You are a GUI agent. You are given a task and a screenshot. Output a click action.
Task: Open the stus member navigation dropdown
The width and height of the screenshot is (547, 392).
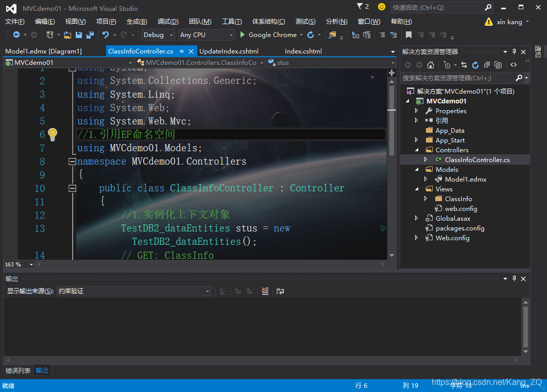331,63
